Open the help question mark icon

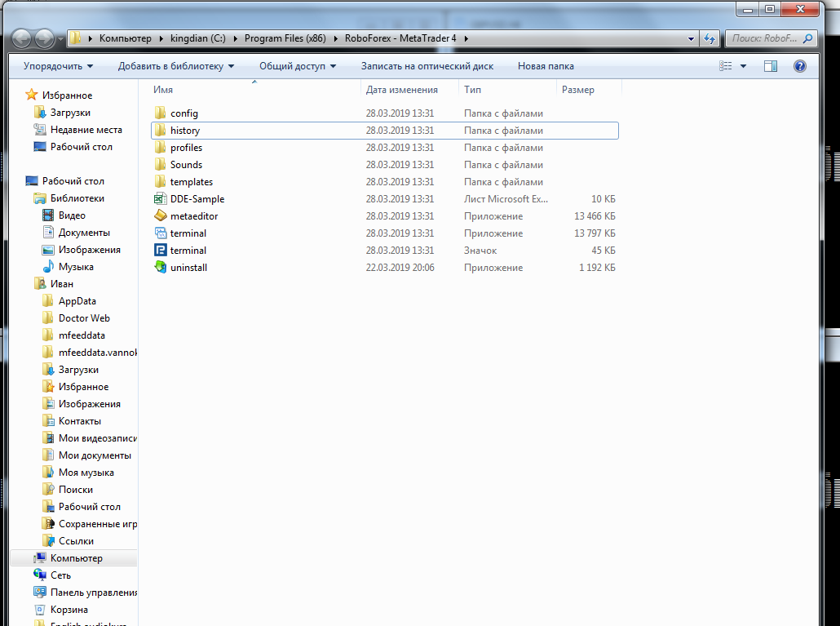click(x=800, y=66)
